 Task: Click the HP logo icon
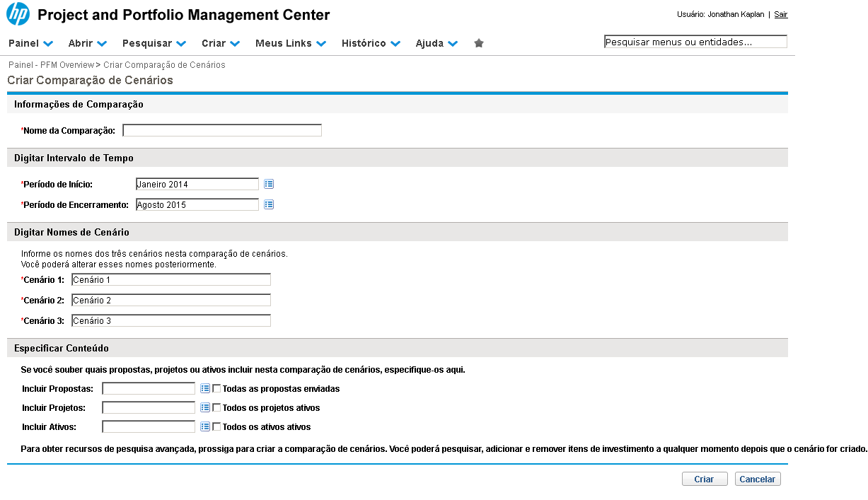click(x=18, y=14)
